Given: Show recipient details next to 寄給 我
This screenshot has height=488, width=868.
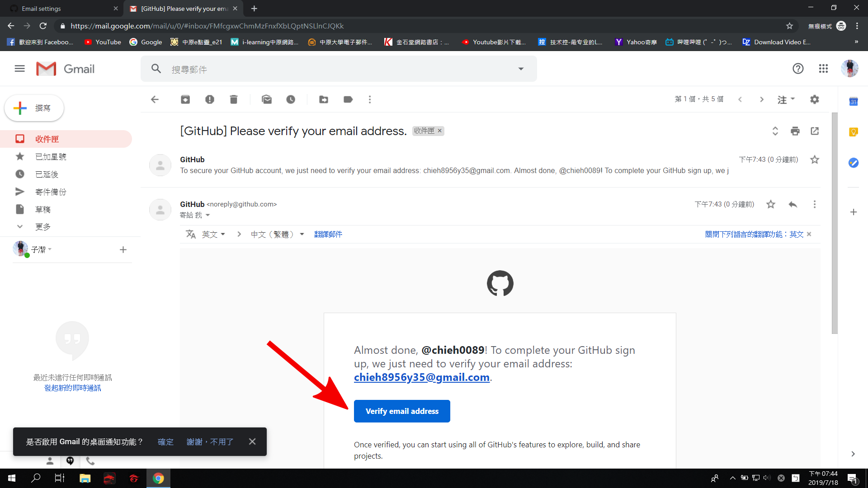Looking at the screenshot, I should (x=208, y=215).
